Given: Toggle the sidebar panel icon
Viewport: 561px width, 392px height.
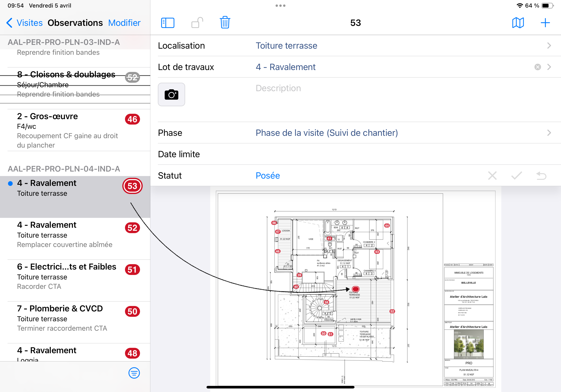Looking at the screenshot, I should (x=168, y=23).
